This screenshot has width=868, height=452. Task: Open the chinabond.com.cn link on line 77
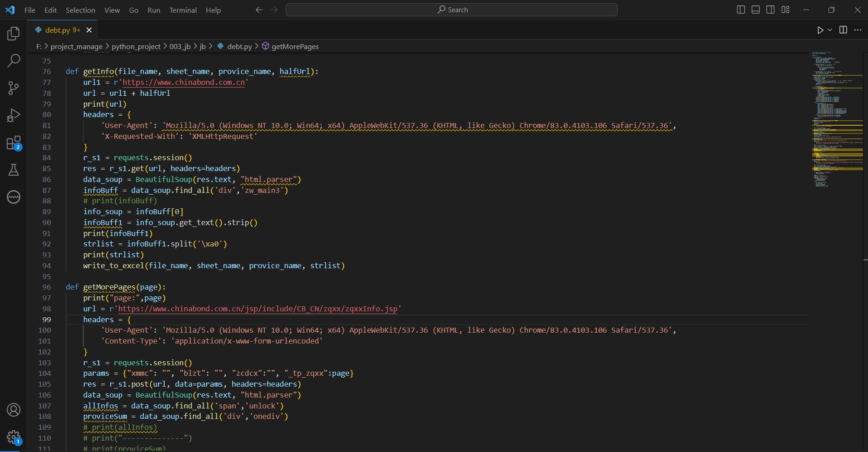click(x=184, y=82)
